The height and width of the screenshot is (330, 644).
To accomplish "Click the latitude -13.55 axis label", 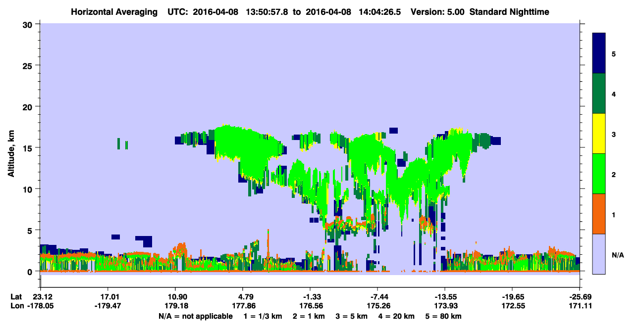I will tap(445, 297).
